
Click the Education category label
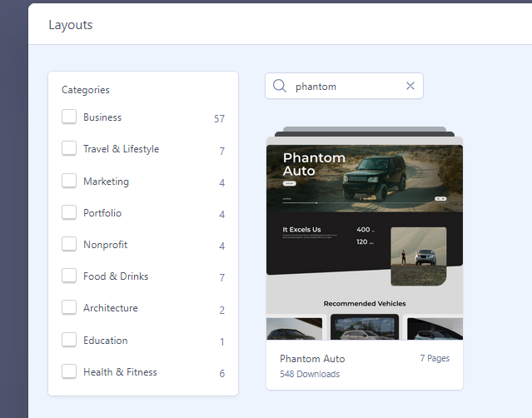tap(105, 341)
